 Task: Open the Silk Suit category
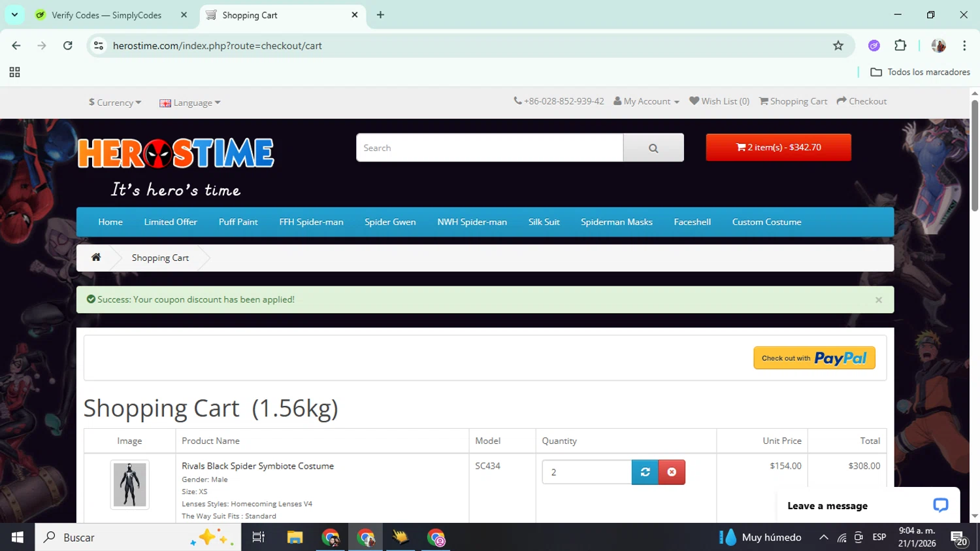(544, 222)
